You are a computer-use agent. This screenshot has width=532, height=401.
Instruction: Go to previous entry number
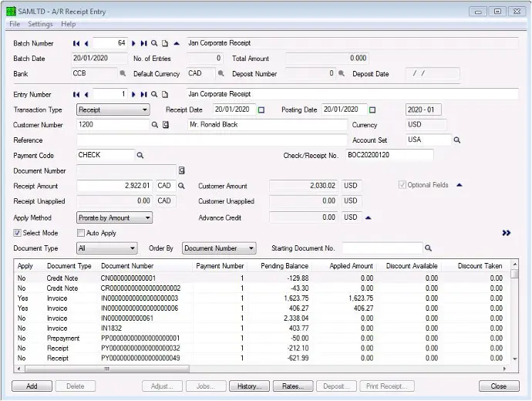[x=86, y=95]
